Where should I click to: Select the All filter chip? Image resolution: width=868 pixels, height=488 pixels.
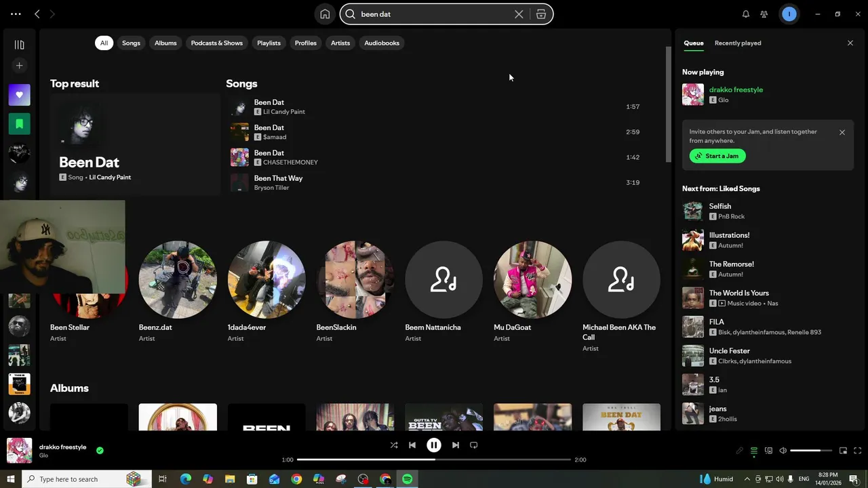tap(104, 43)
